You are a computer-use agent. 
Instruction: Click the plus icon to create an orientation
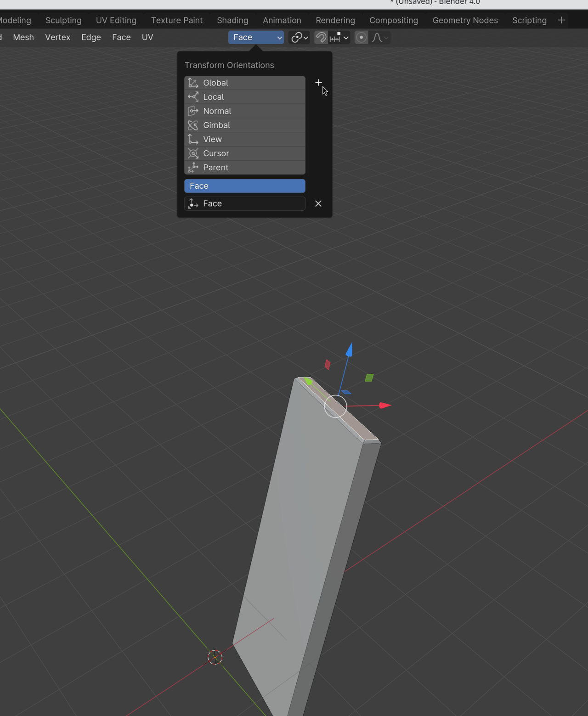click(x=318, y=83)
